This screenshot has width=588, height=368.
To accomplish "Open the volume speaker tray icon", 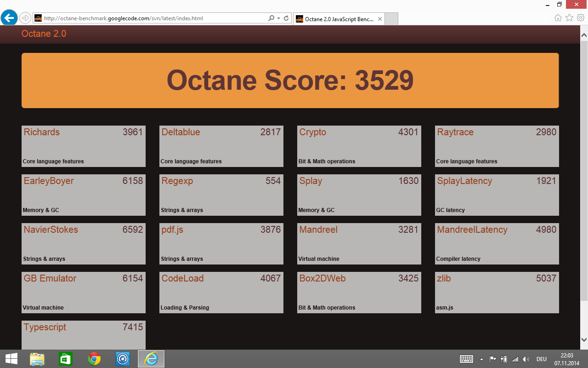I will click(526, 359).
